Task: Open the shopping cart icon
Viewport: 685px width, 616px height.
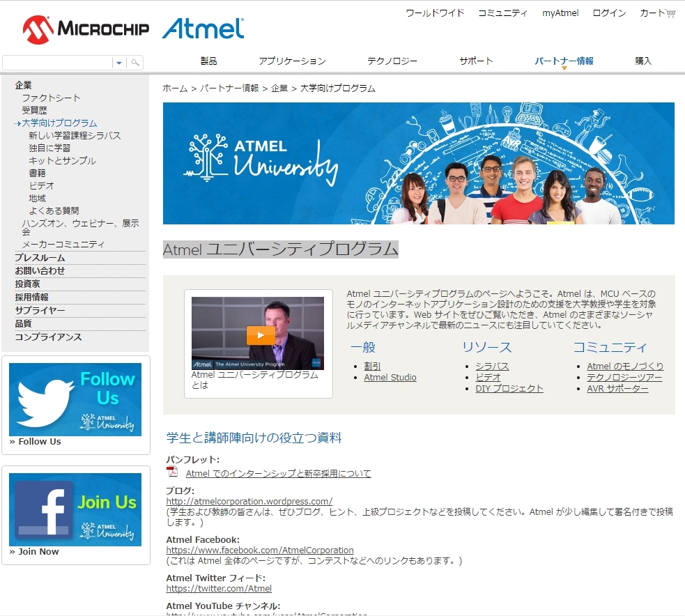Action: point(670,13)
